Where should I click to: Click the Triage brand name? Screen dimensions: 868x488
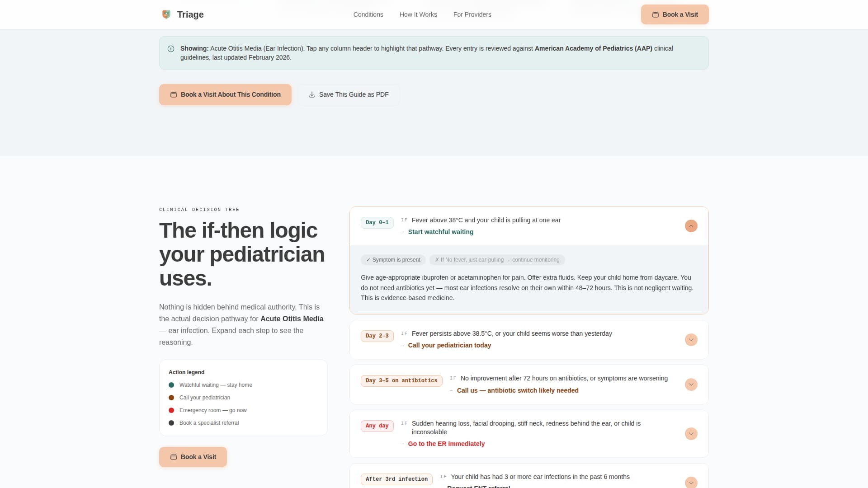click(x=190, y=14)
